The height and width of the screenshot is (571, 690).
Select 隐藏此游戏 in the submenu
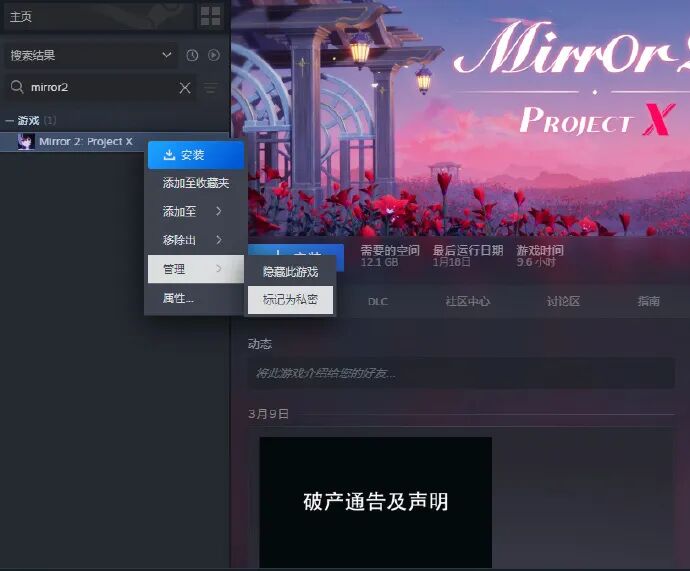290,271
